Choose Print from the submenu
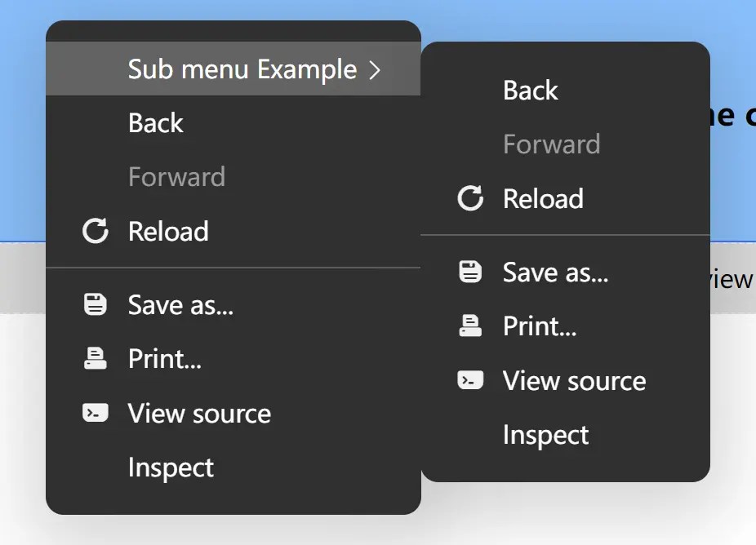This screenshot has width=756, height=545. 540,326
